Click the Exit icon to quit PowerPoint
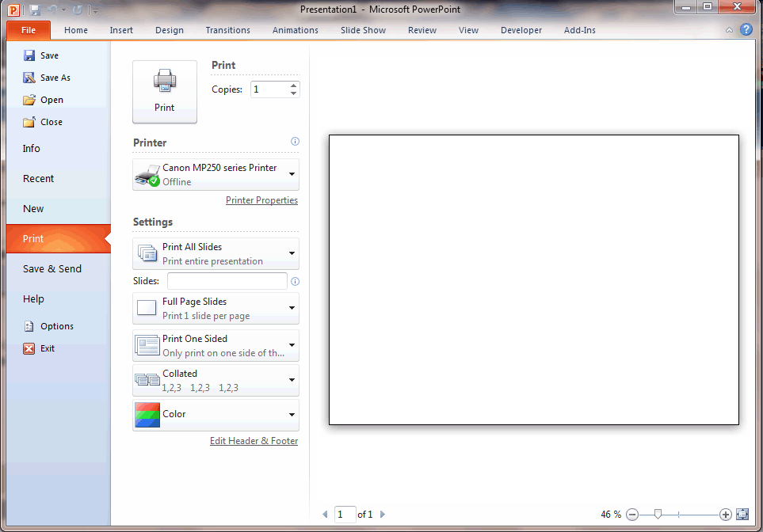The image size is (763, 532). 29,348
